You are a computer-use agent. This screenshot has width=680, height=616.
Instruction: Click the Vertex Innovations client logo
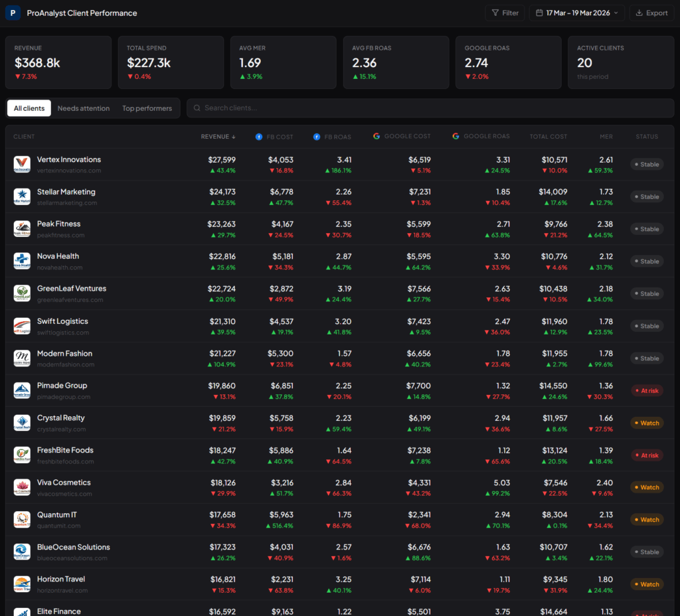pos(22,164)
